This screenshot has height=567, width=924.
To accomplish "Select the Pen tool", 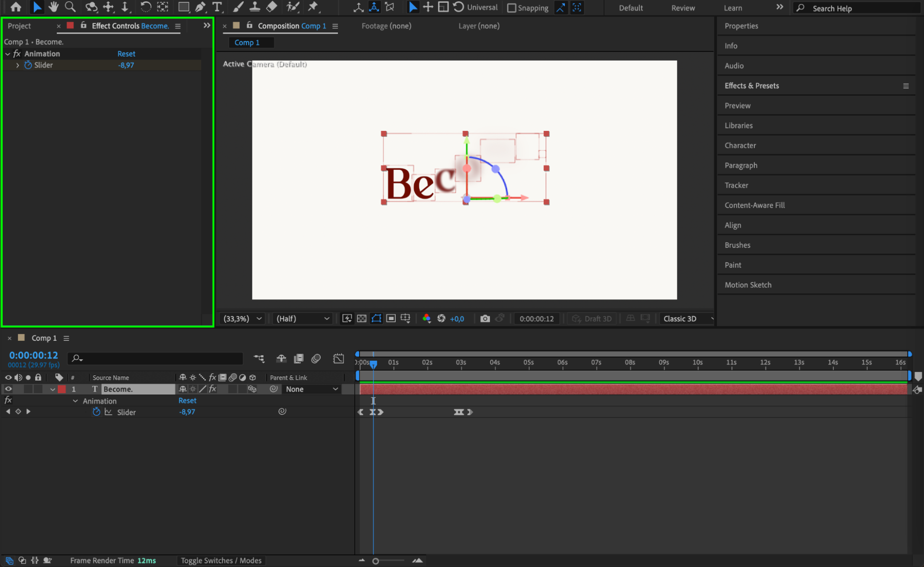I will pos(200,7).
